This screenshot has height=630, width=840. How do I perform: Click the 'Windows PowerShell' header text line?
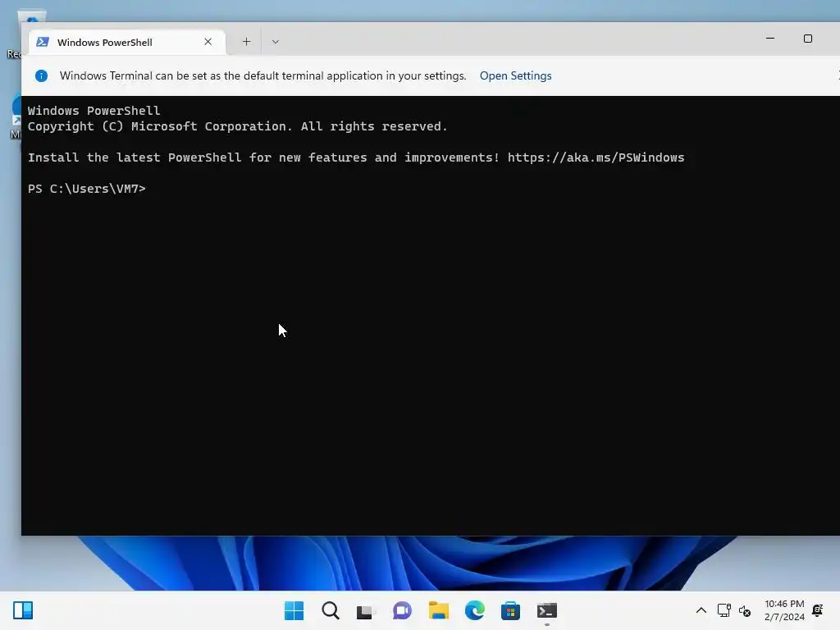pyautogui.click(x=94, y=111)
